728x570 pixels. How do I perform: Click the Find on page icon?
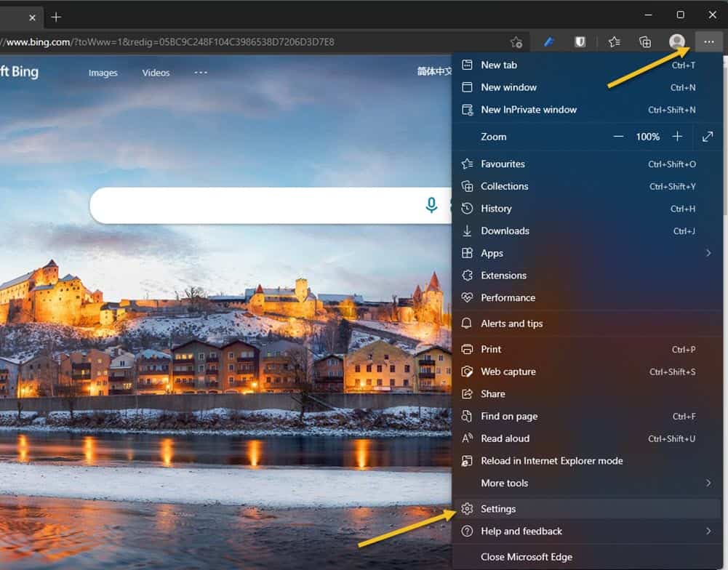[x=467, y=416]
